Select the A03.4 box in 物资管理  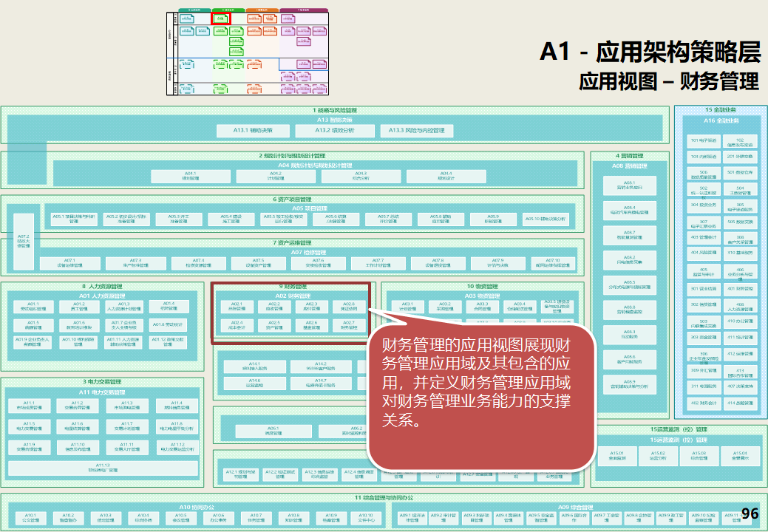(520, 307)
